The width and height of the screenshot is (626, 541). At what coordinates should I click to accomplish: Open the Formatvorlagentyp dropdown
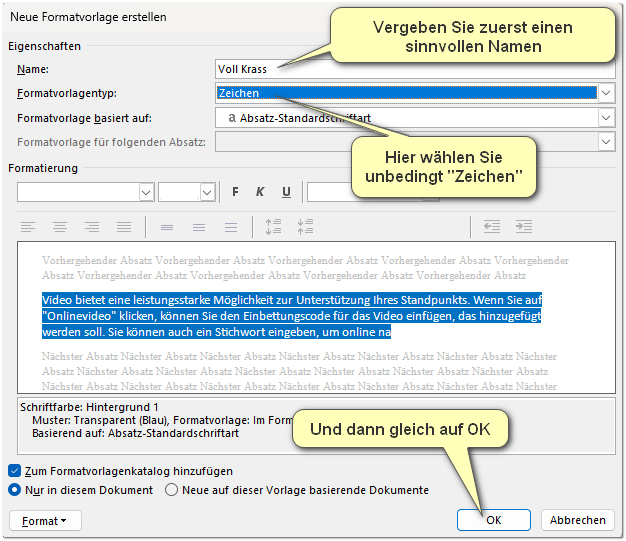coord(606,93)
